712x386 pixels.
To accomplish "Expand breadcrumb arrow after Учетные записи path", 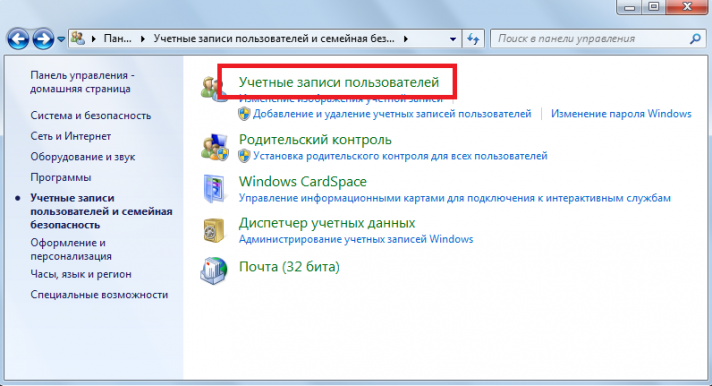I will point(405,39).
